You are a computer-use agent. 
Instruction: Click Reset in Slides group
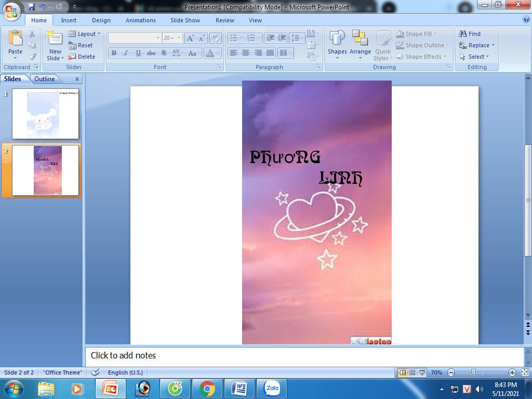click(81, 45)
